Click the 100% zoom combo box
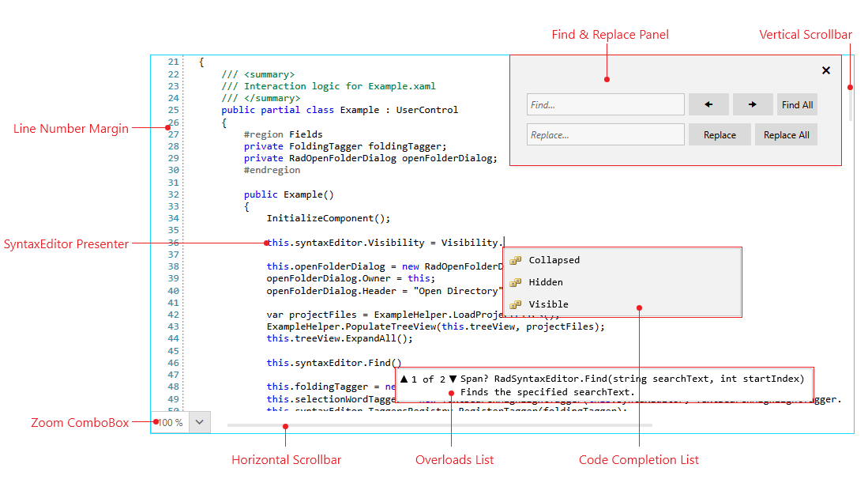The image size is (868, 498). click(171, 422)
